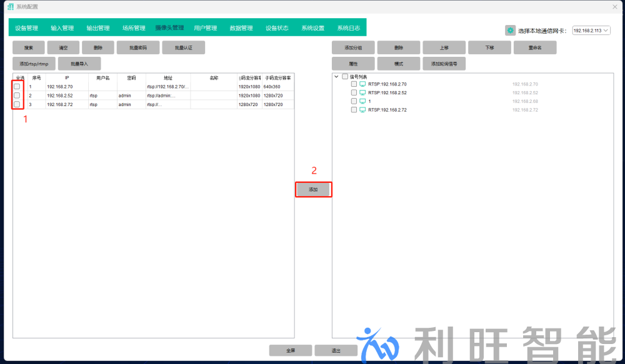Open the 输入管理 tab
The width and height of the screenshot is (625, 364).
pos(62,28)
